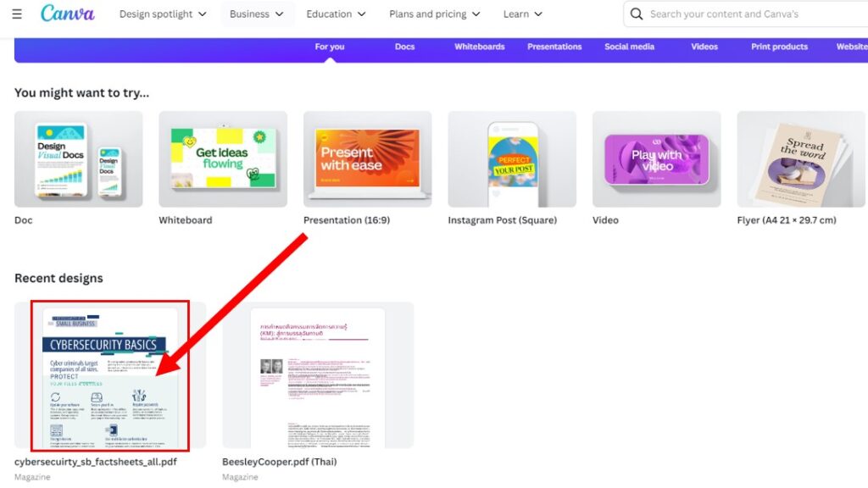Open the BeesleyCooper.pdf (Thai) design
868x488 pixels.
click(x=318, y=375)
